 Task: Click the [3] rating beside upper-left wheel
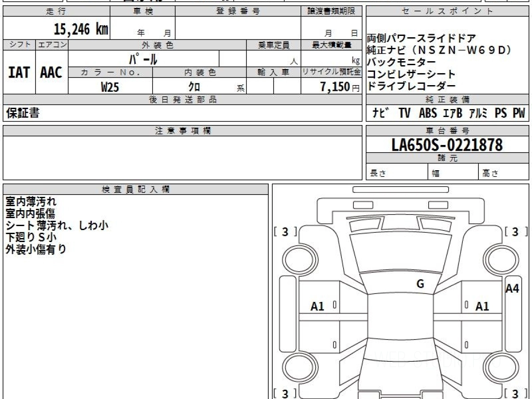tap(285, 231)
